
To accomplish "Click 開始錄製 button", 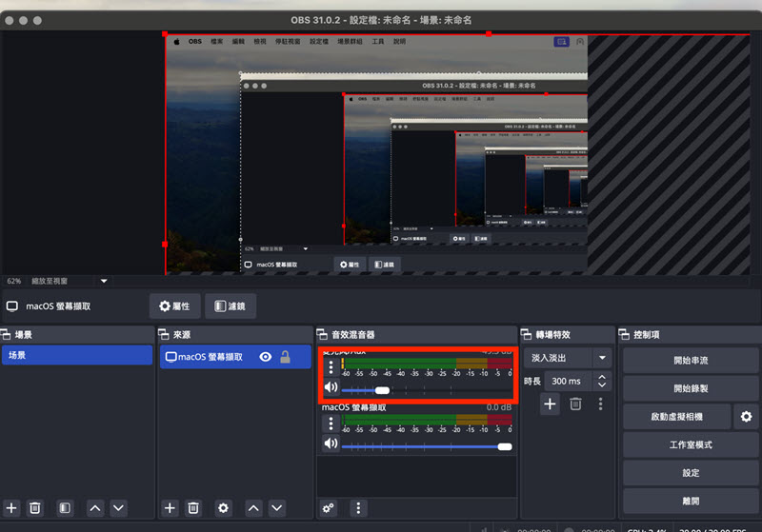I will pyautogui.click(x=691, y=388).
